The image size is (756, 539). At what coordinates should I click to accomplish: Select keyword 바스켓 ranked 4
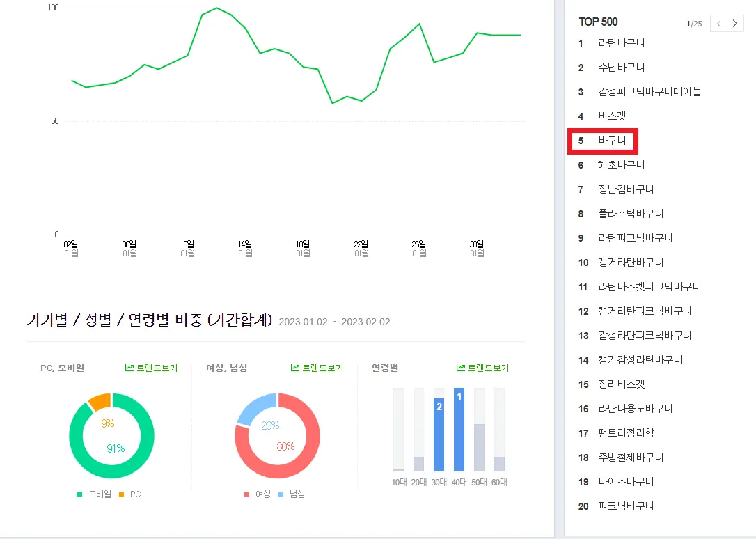pyautogui.click(x=613, y=116)
